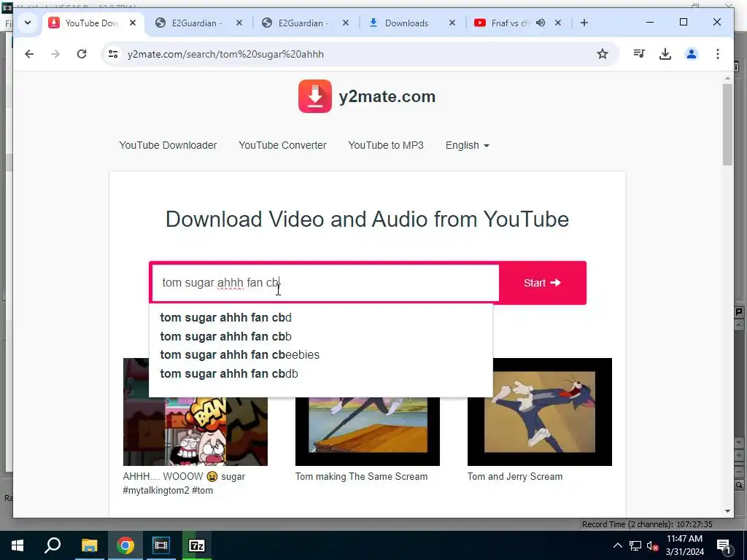The width and height of the screenshot is (747, 560).
Task: Click 'Tom making The Same Scream' title
Action: point(361,476)
